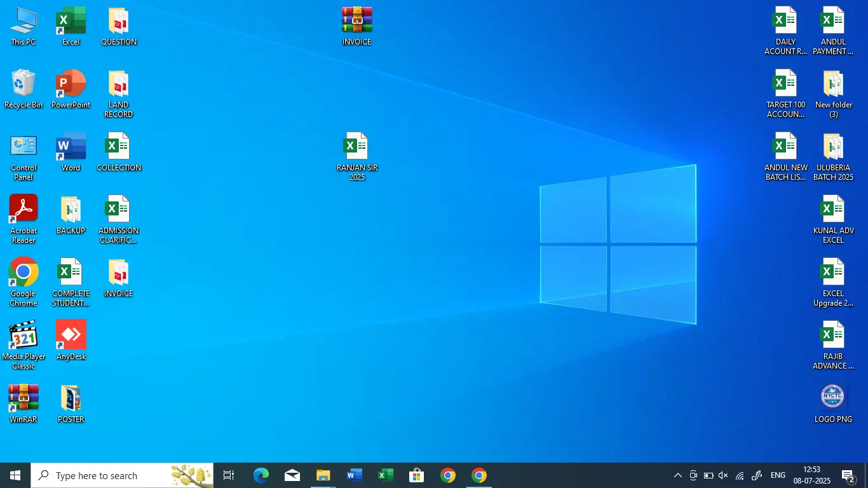Open Microsoft Edge from the taskbar

[x=261, y=475]
